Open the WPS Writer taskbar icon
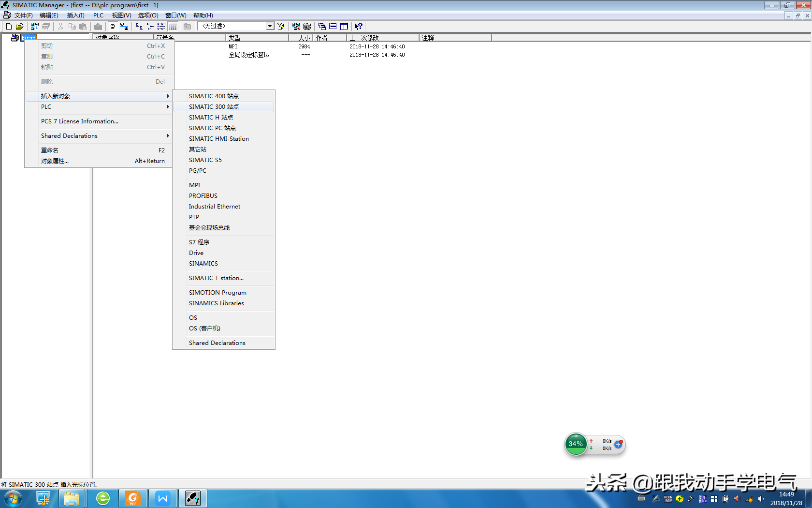This screenshot has height=508, width=812. point(163,498)
